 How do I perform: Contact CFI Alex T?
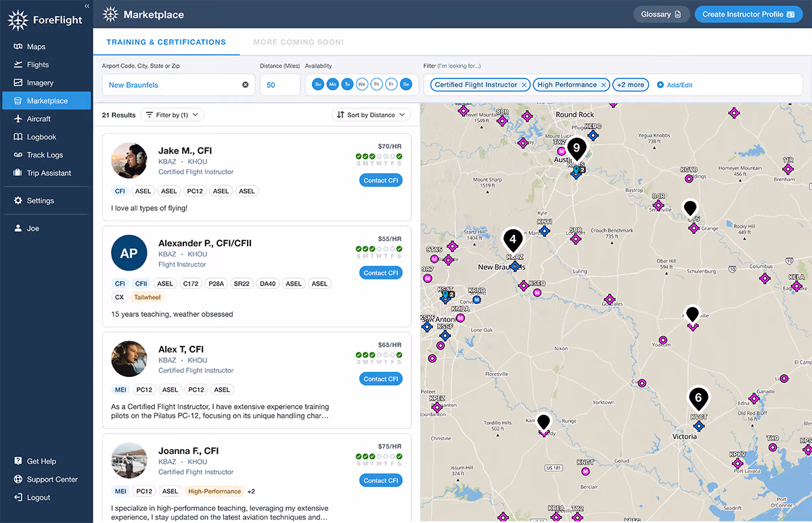pyautogui.click(x=380, y=379)
